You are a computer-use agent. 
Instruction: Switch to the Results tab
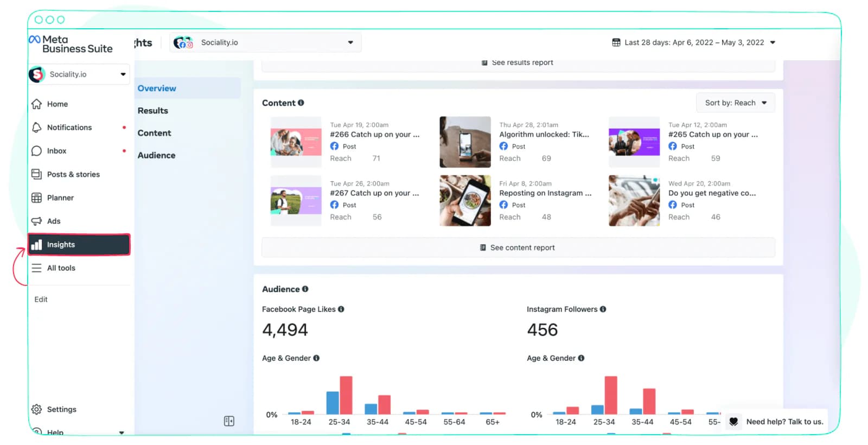(x=153, y=111)
